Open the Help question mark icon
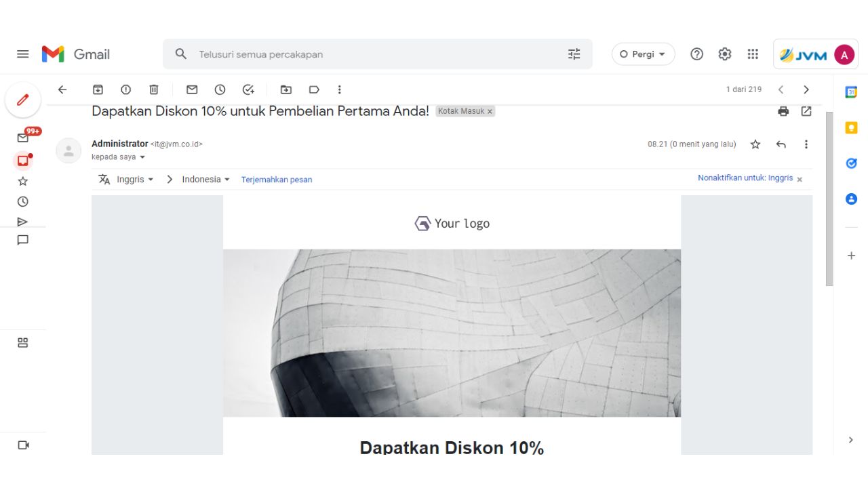Screen dimensions: 868x488 click(696, 54)
